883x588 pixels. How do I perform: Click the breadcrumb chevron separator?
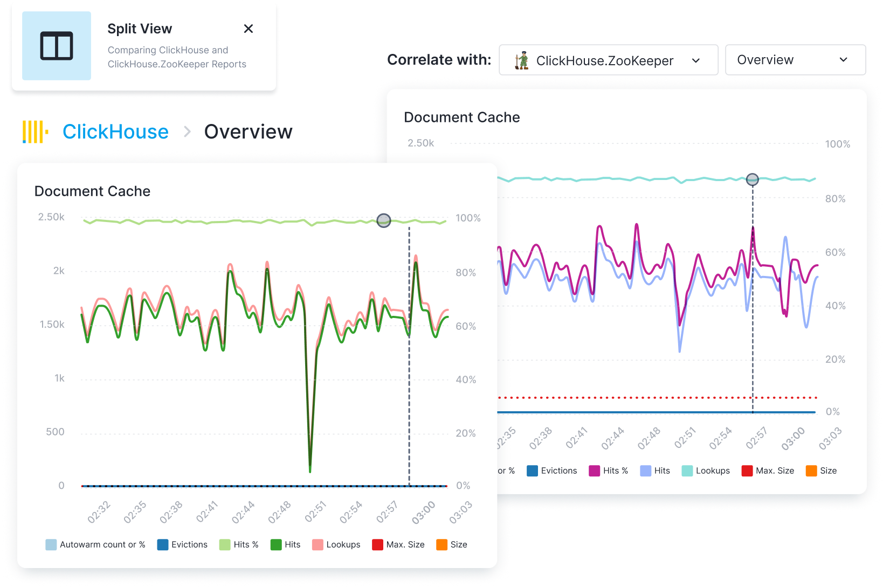(187, 132)
